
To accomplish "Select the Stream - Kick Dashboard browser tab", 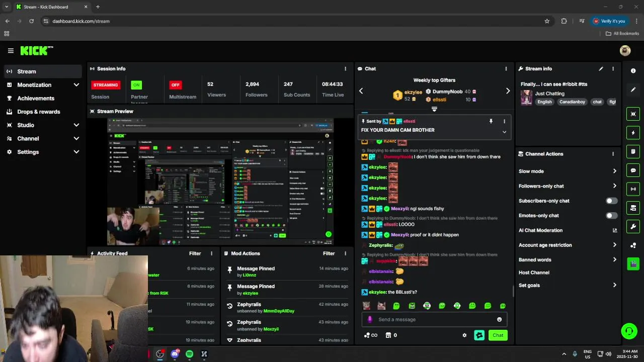I will pyautogui.click(x=51, y=7).
